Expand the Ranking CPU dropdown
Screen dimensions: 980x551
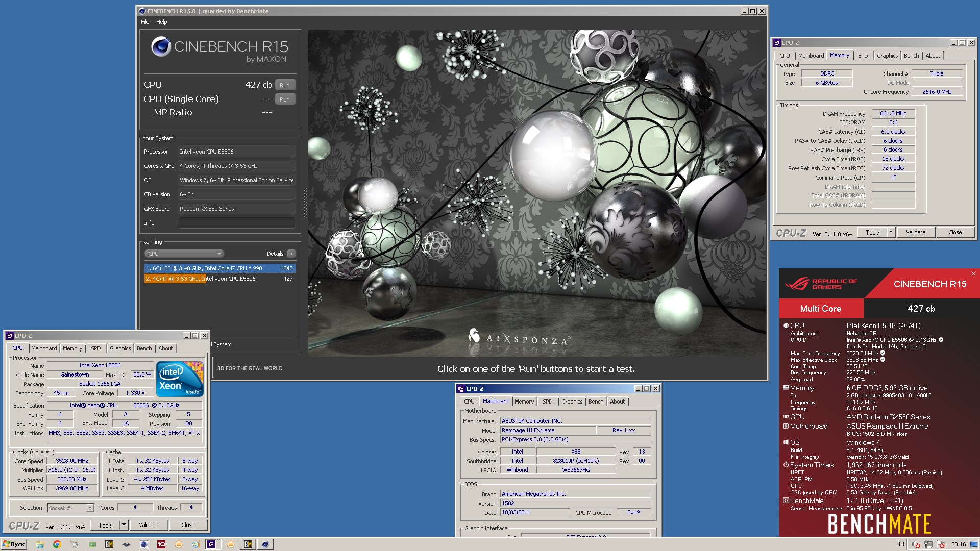tap(184, 254)
